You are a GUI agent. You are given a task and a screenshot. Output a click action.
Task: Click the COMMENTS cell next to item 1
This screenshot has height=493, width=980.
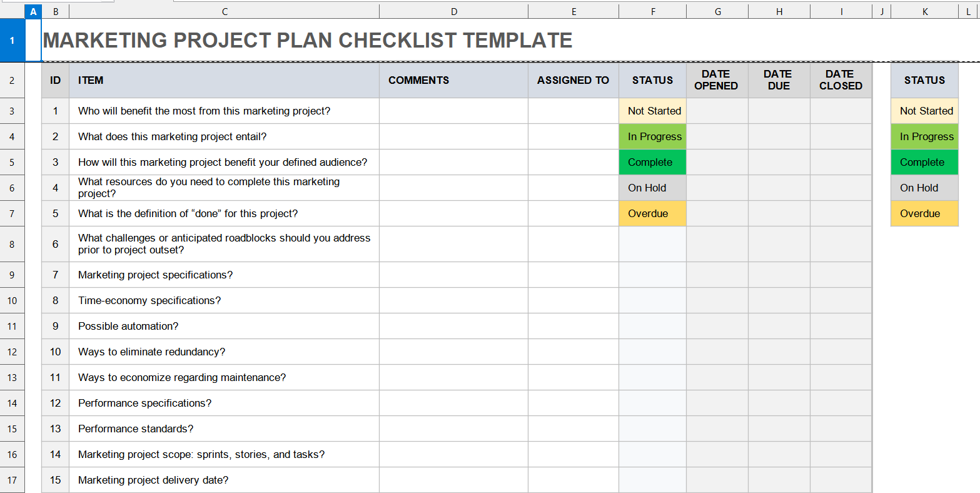point(454,111)
